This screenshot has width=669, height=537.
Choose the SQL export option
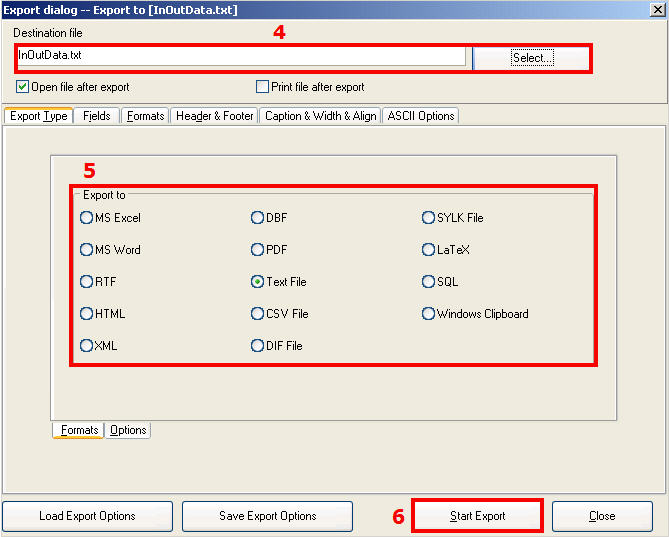point(429,282)
